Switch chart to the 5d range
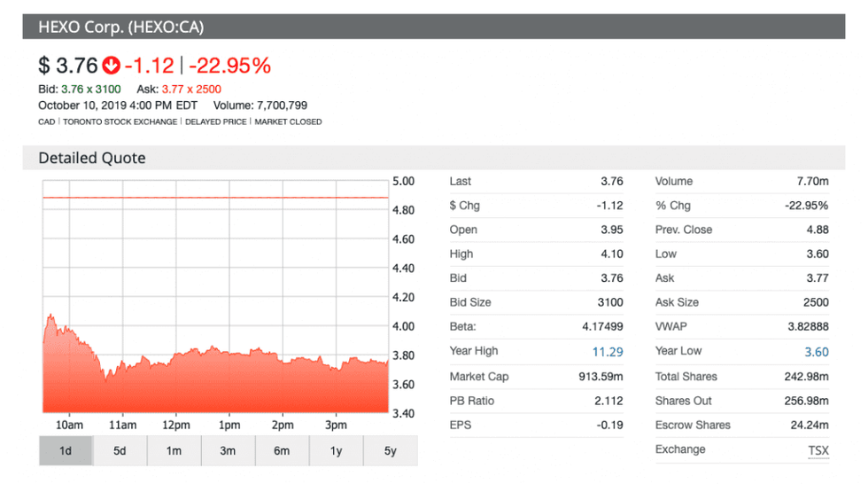This screenshot has height=484, width=868. pyautogui.click(x=120, y=450)
